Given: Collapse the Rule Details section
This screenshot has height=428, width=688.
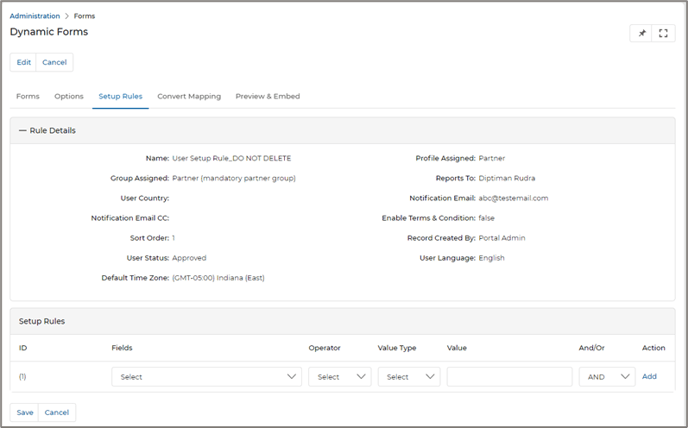Looking at the screenshot, I should pyautogui.click(x=21, y=130).
